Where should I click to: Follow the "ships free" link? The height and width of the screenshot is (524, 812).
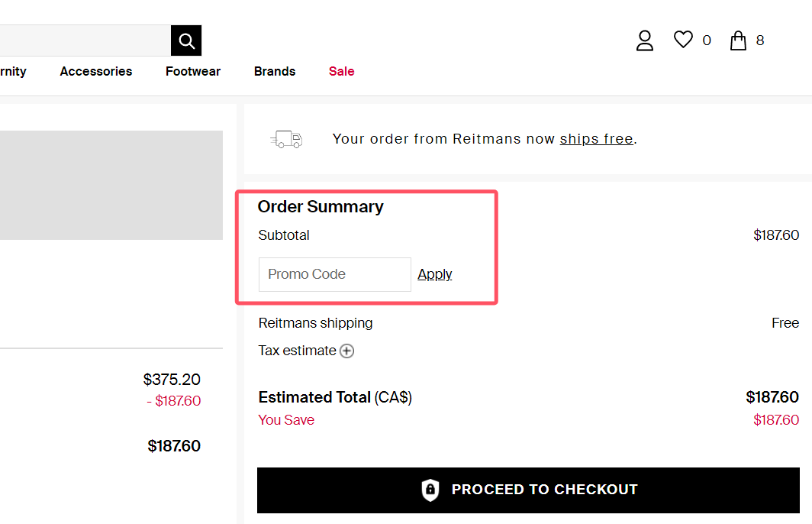click(x=596, y=139)
